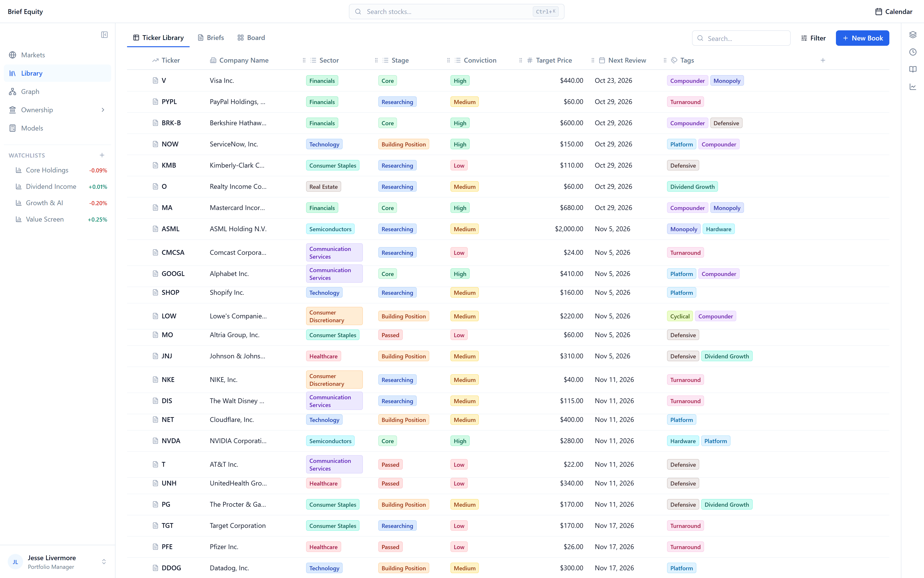Screen dimensions: 924x578
Task: Collapse the sidebar panel icon
Action: point(104,35)
